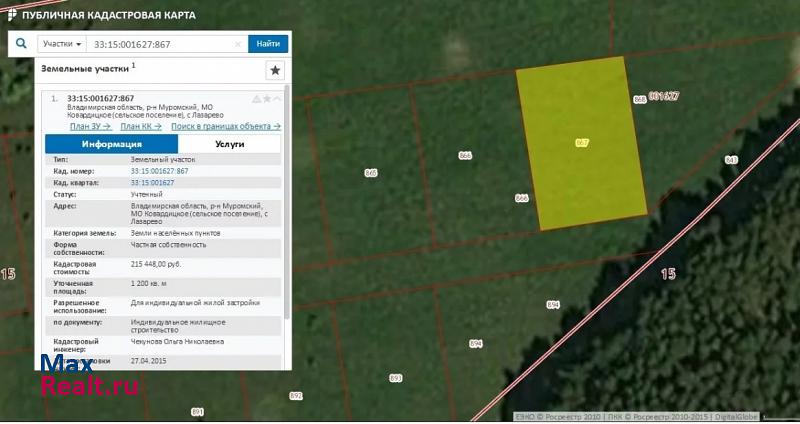Image resolution: width=800 pixels, height=424 pixels.
Task: Click the Земельные участки results heading
Action: pyautogui.click(x=84, y=68)
